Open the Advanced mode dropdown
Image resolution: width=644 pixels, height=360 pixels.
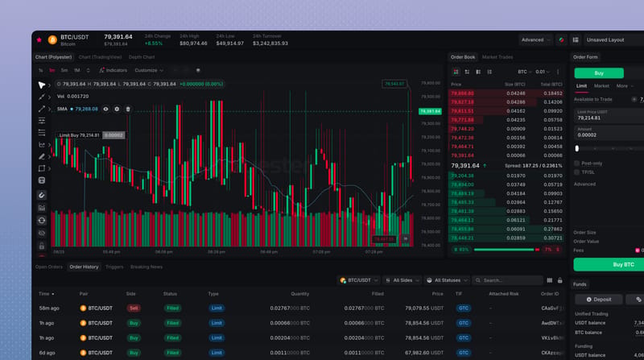tap(535, 39)
